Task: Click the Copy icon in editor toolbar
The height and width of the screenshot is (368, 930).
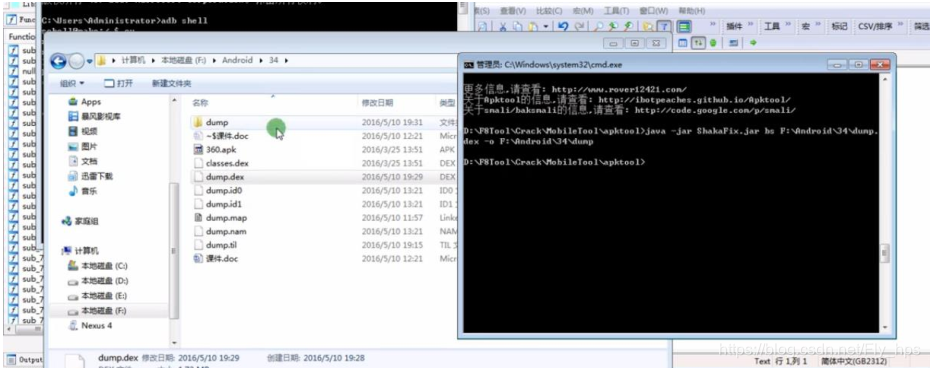Action: click(x=518, y=27)
